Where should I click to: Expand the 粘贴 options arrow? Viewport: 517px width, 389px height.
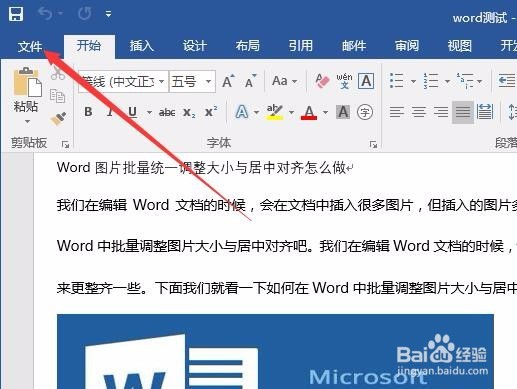click(27, 122)
